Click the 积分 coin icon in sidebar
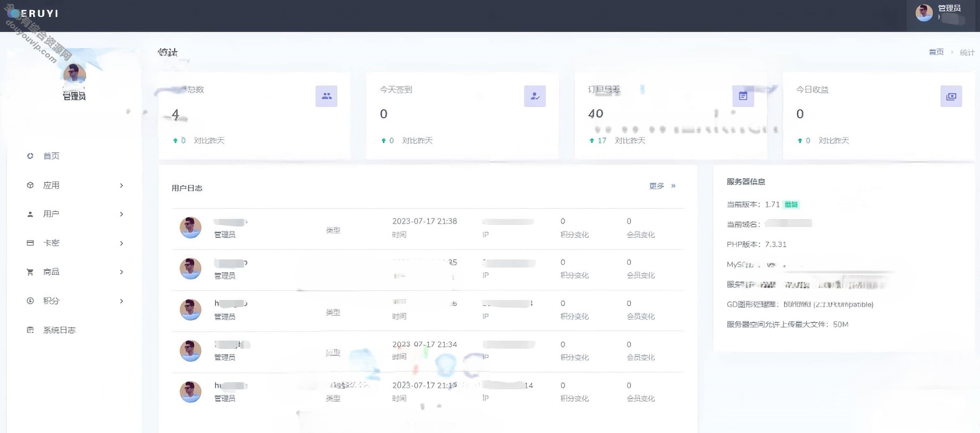This screenshot has height=433, width=980. [30, 301]
